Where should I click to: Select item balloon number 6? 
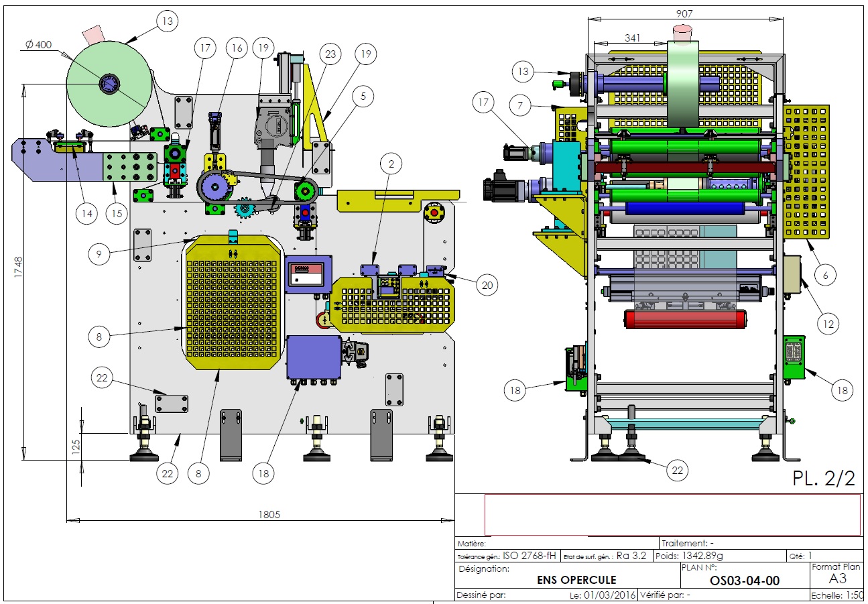pos(826,275)
